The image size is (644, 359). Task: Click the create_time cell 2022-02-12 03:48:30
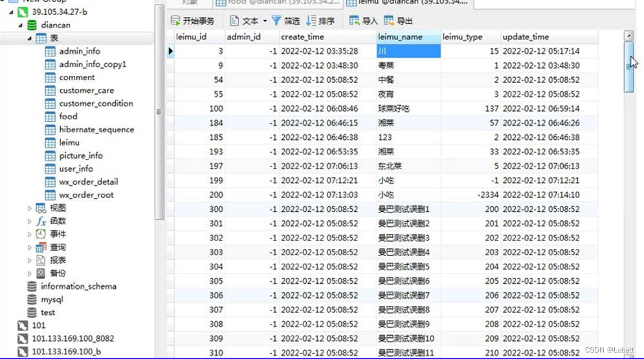[328, 65]
